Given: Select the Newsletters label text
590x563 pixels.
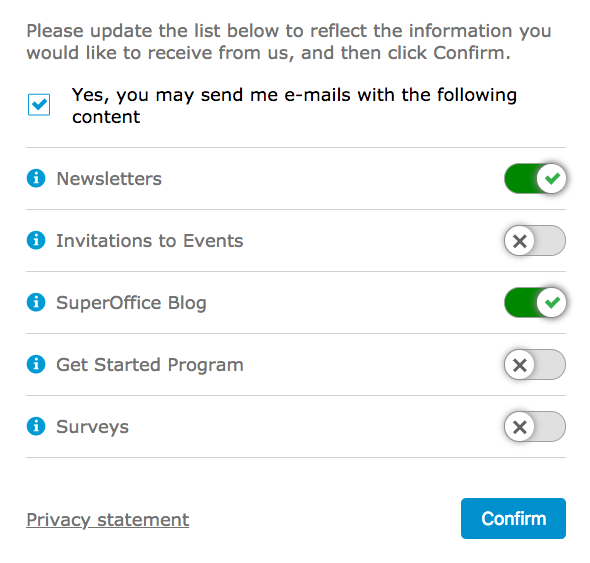Looking at the screenshot, I should (109, 179).
